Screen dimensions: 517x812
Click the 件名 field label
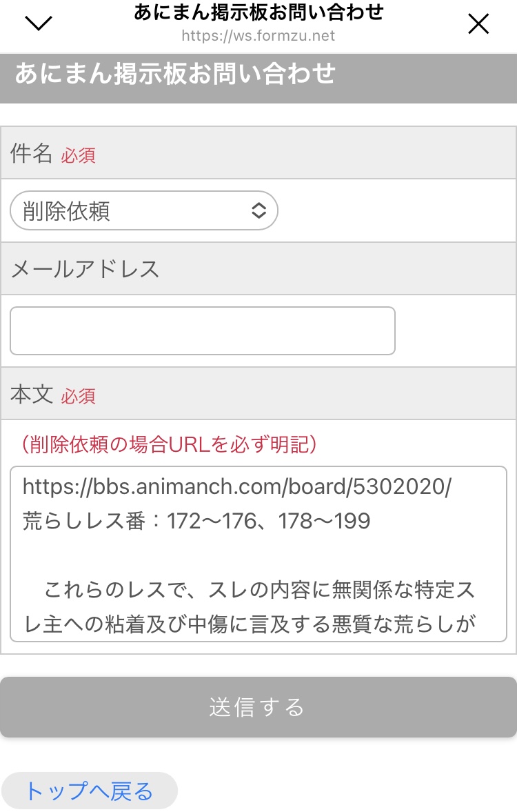pyautogui.click(x=32, y=154)
